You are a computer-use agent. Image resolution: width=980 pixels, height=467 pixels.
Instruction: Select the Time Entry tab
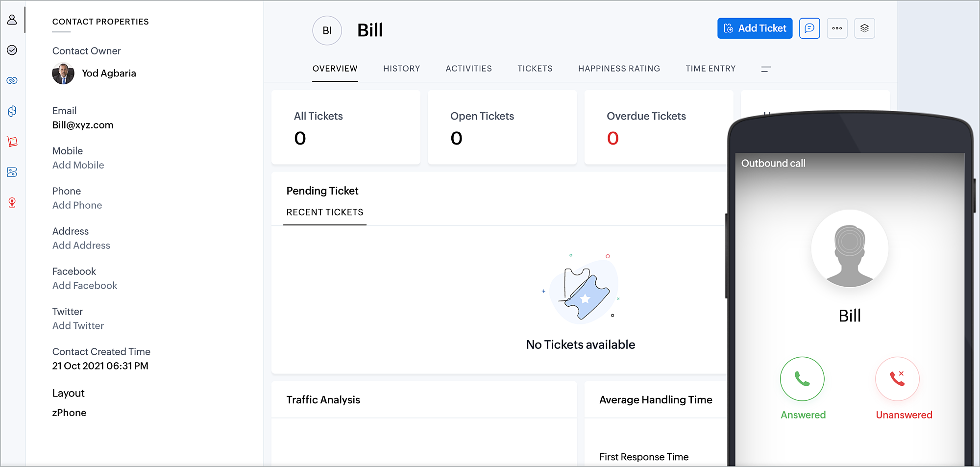pos(710,69)
